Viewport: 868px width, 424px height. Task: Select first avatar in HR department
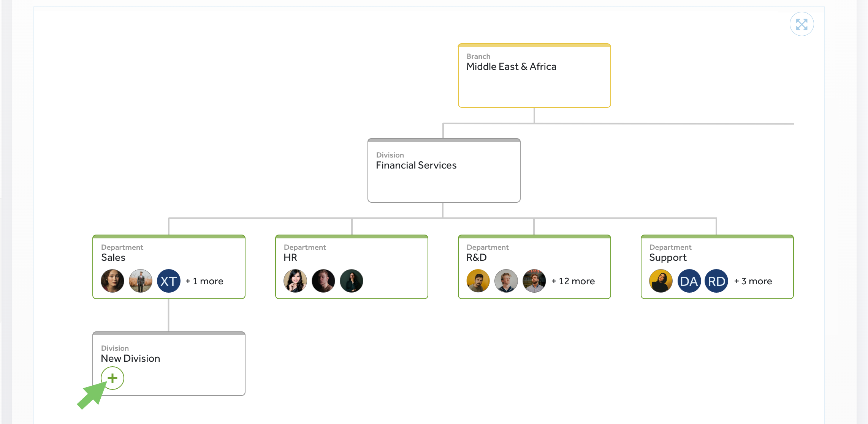[295, 281]
